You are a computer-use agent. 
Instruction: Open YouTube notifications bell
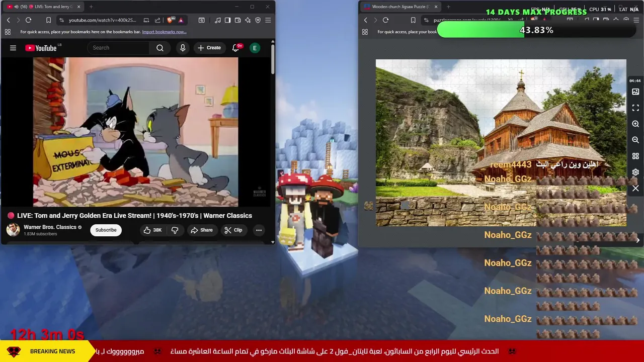235,48
